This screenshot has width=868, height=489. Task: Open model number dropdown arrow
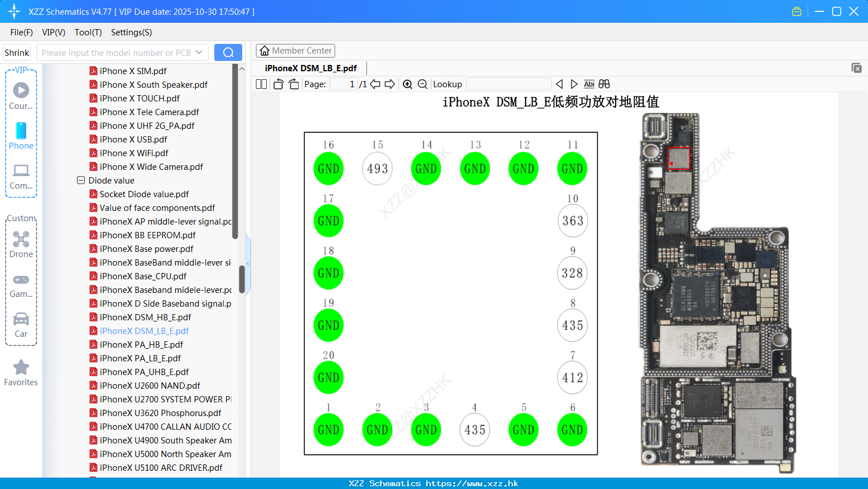pos(199,52)
